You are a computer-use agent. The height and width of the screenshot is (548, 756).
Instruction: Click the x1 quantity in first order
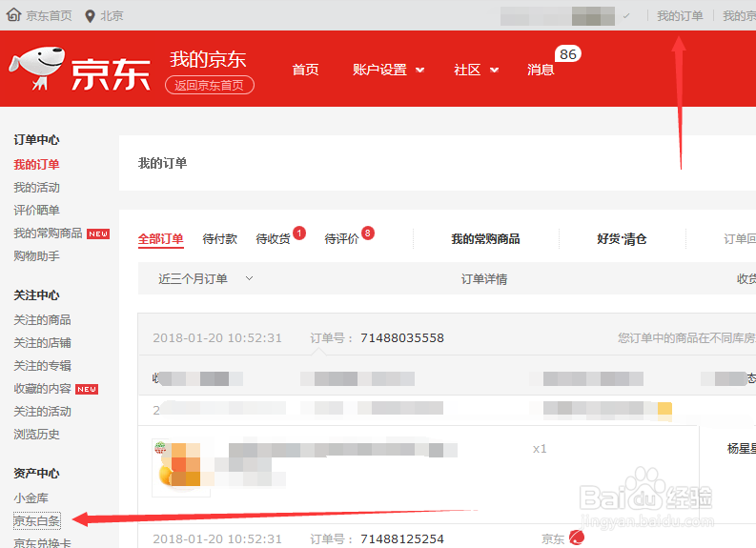540,449
